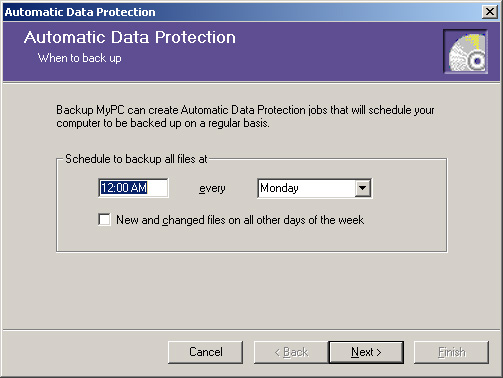The width and height of the screenshot is (503, 378).
Task: Click the backup disc icon in header
Action: (x=466, y=51)
